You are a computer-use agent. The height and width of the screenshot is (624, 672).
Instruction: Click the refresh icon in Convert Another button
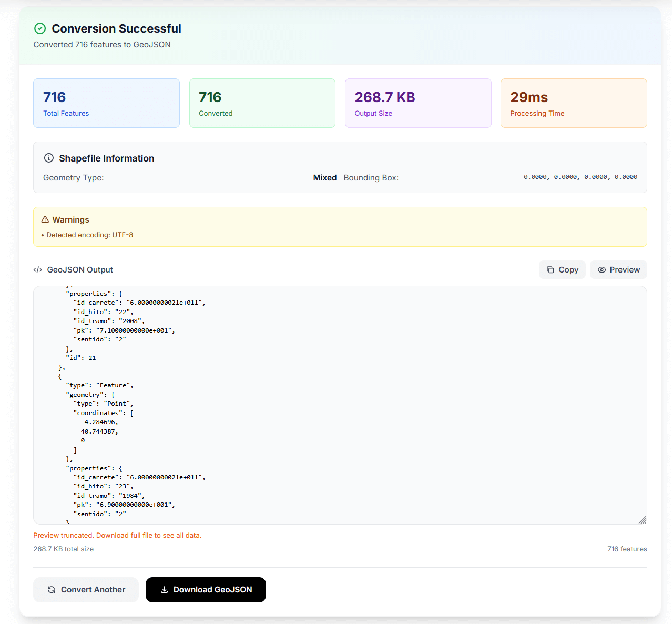tap(51, 590)
